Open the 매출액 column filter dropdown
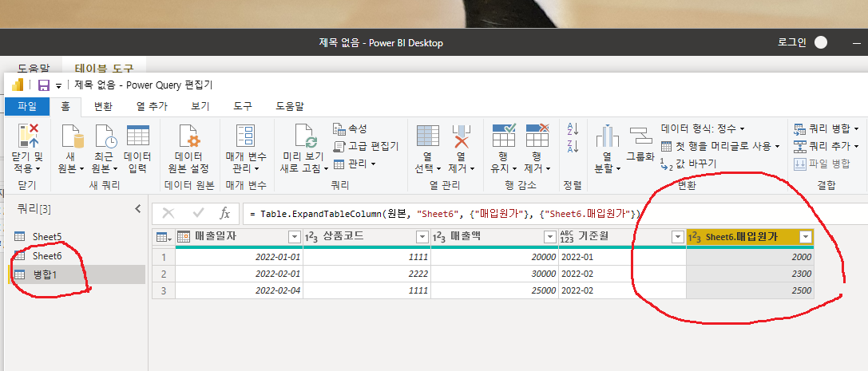Viewport: 868px width, 371px height. coord(549,237)
